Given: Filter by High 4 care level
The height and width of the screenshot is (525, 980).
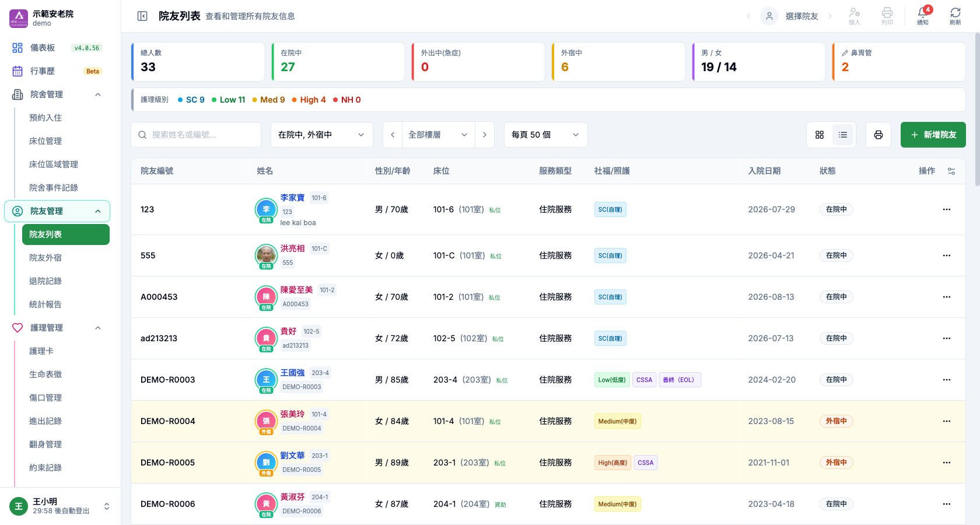Looking at the screenshot, I should coord(309,100).
